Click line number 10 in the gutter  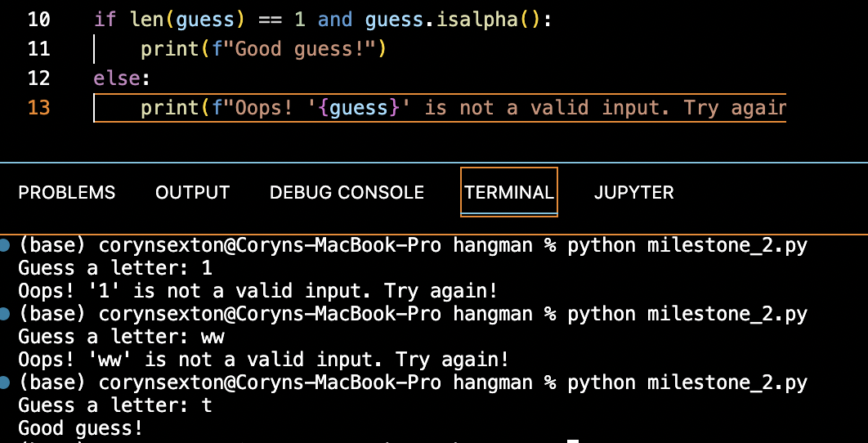tap(38, 20)
